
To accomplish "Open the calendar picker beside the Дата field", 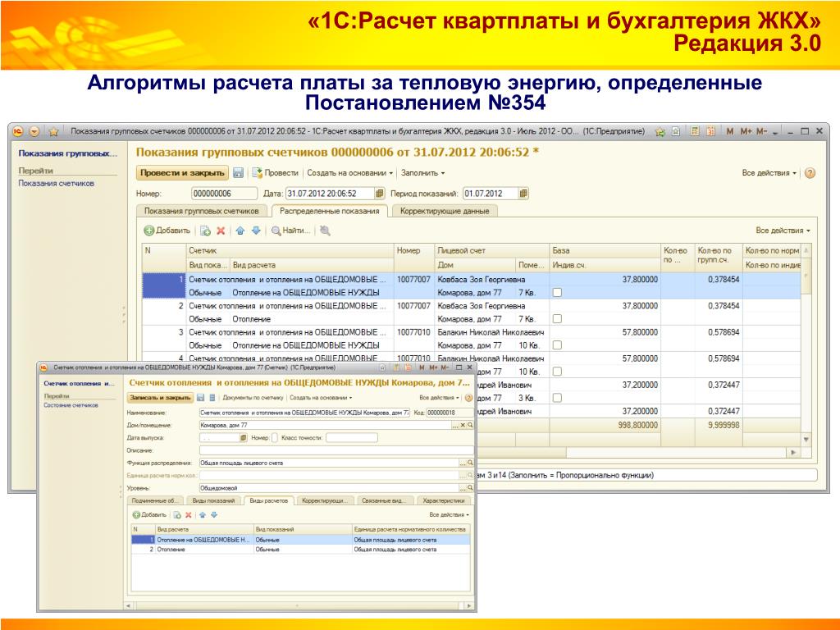I will pos(379,194).
